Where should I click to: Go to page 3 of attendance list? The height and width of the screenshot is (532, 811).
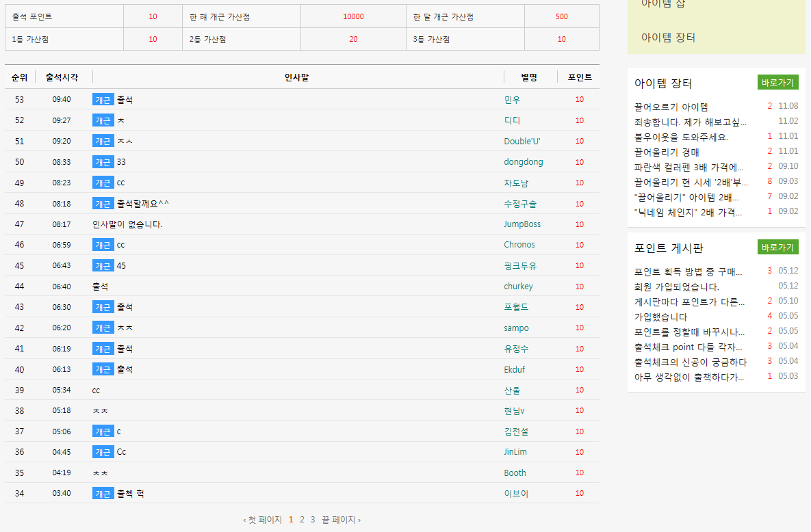(x=313, y=520)
